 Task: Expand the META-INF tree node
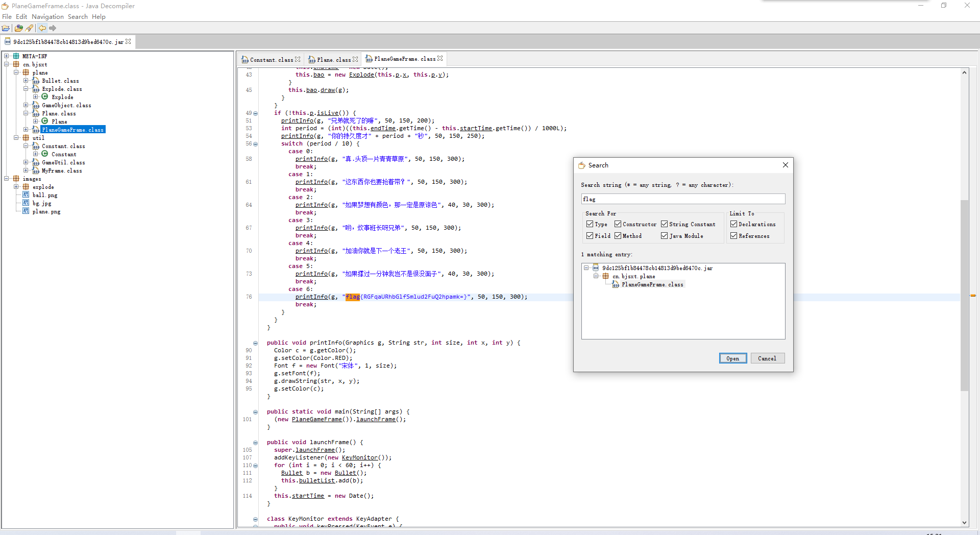click(x=7, y=56)
